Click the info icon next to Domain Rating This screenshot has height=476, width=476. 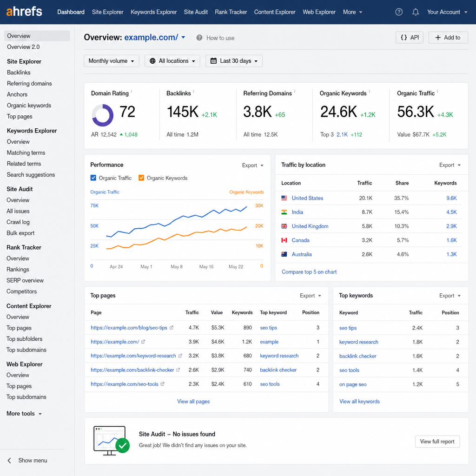(x=132, y=91)
